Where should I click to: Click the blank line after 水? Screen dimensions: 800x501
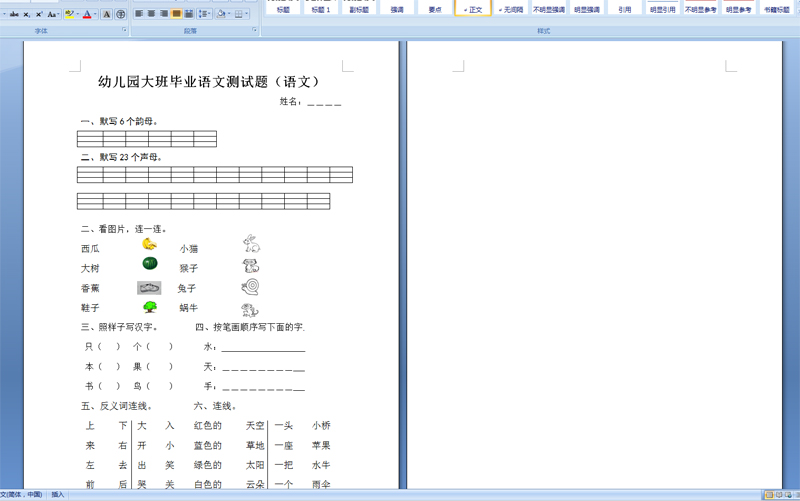(263, 350)
